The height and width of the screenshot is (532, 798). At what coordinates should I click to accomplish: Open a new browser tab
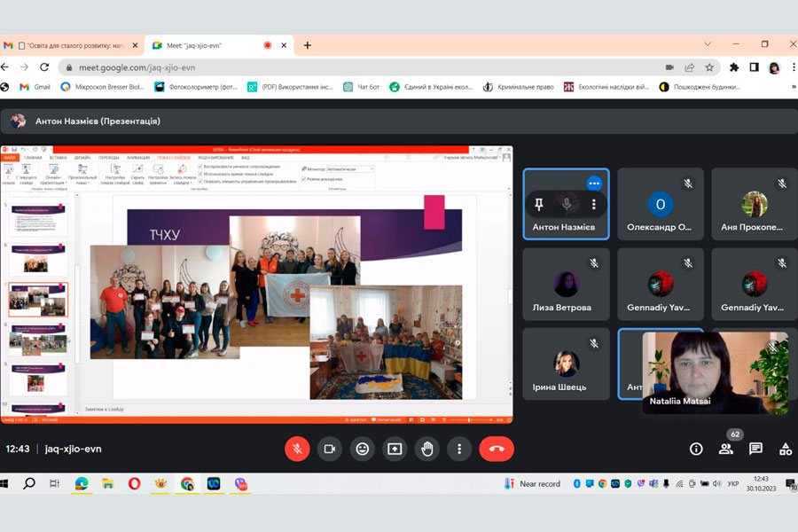pos(308,45)
